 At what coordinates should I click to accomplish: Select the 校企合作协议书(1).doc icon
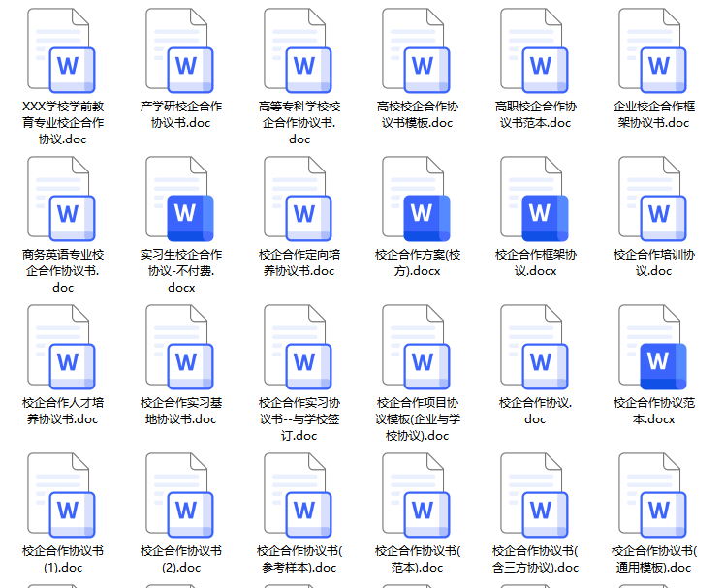(x=61, y=495)
